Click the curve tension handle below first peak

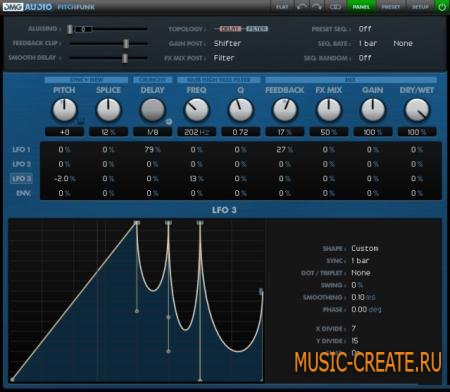137,311
